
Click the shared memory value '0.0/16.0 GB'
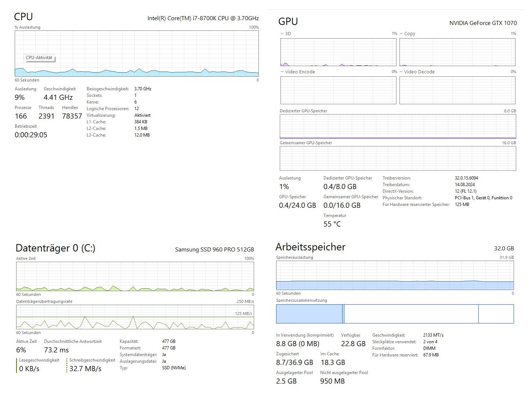(x=342, y=205)
